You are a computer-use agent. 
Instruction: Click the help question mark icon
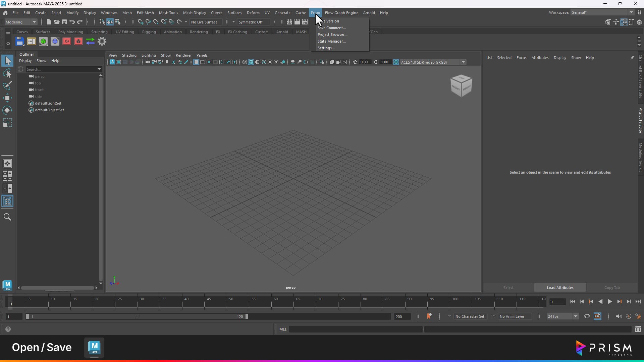tap(8, 329)
